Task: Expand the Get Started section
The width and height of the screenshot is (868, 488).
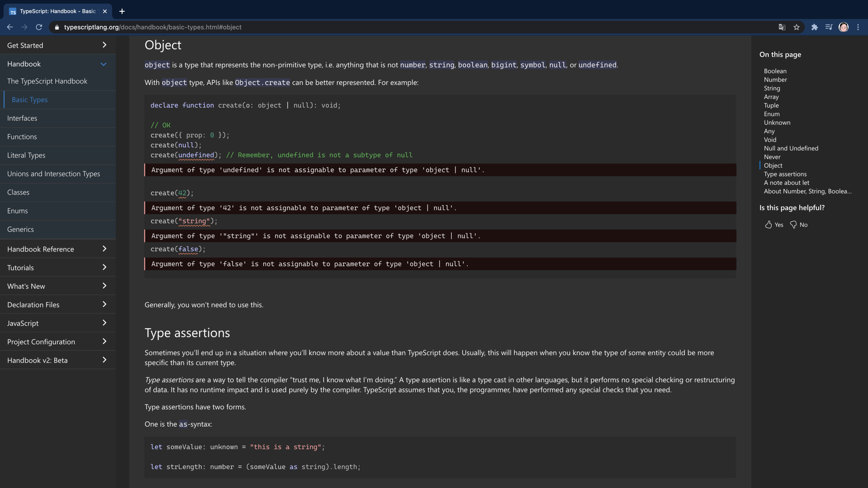Action: (104, 45)
